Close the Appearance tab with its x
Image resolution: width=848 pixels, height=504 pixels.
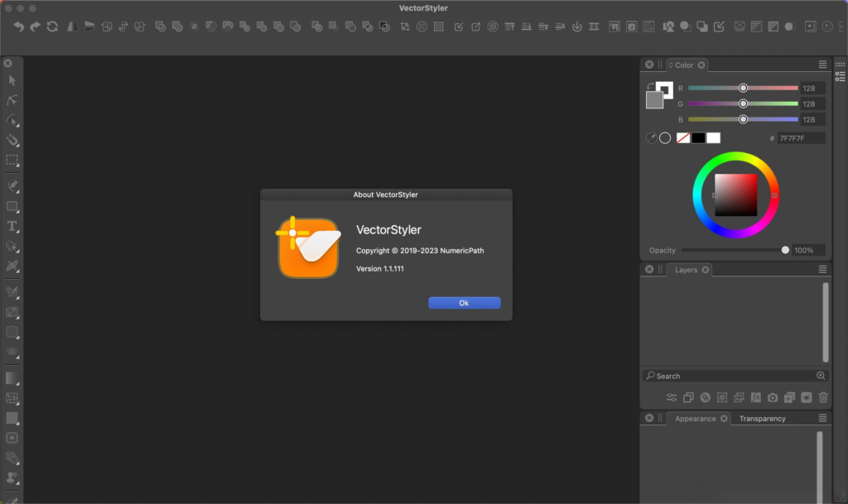[724, 418]
